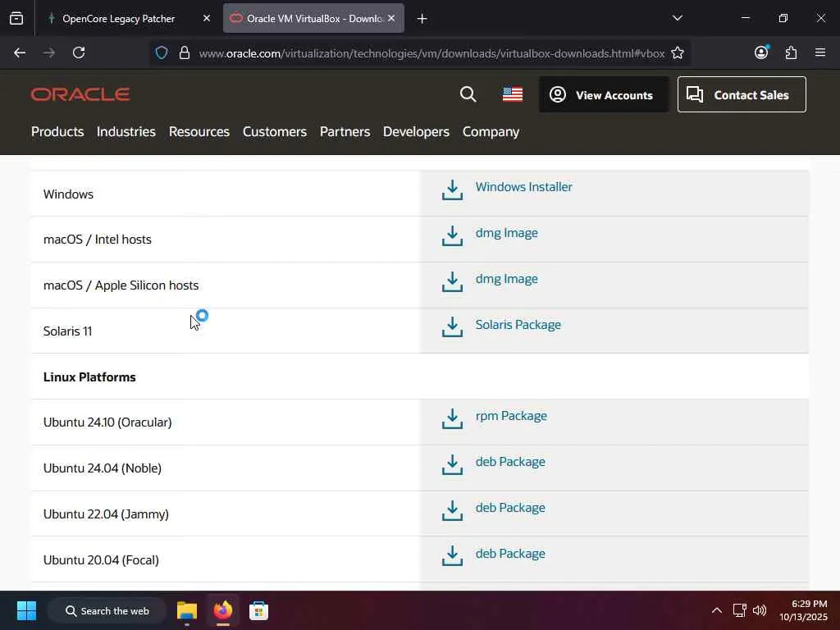840x630 pixels.
Task: Open Microsoft Store from the taskbar
Action: (258, 610)
